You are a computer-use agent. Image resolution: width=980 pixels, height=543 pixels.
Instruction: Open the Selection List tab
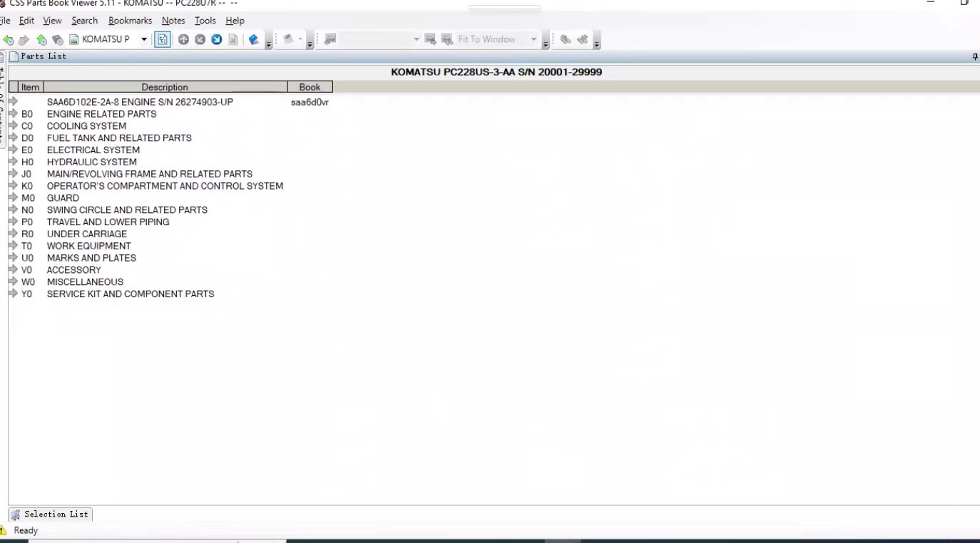point(50,514)
